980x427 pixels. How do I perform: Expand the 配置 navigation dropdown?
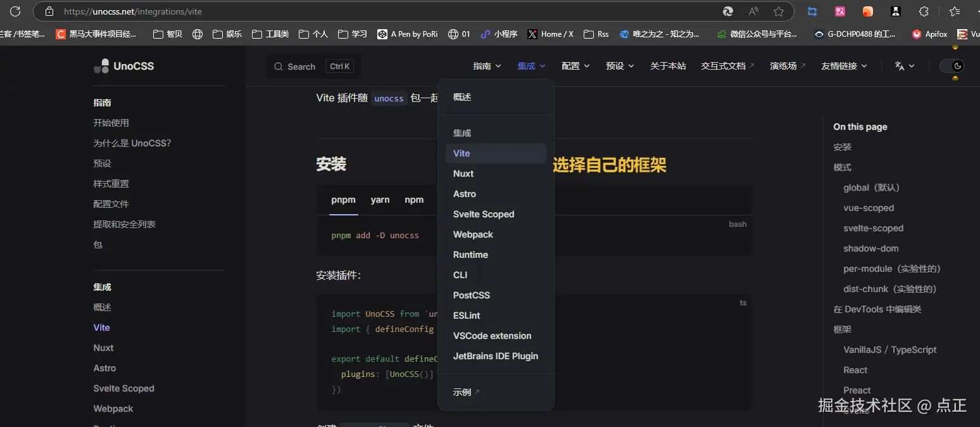tap(575, 66)
